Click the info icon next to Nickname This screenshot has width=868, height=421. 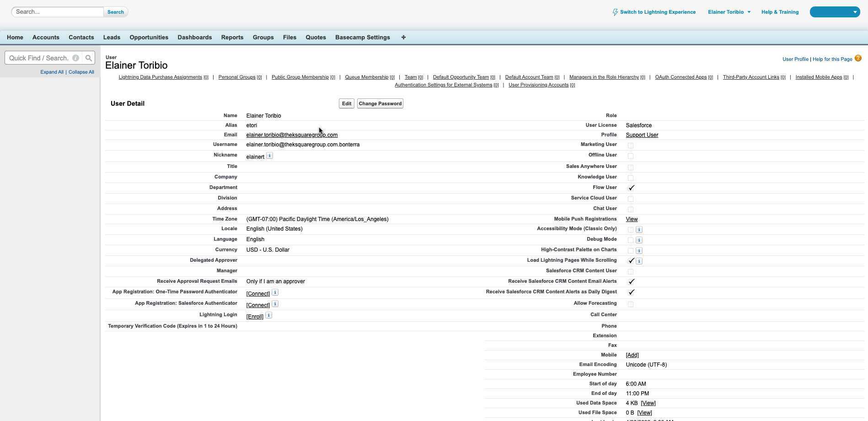click(x=270, y=156)
